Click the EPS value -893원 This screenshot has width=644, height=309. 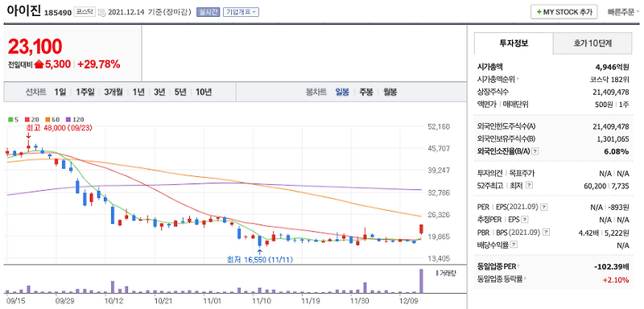[619, 207]
